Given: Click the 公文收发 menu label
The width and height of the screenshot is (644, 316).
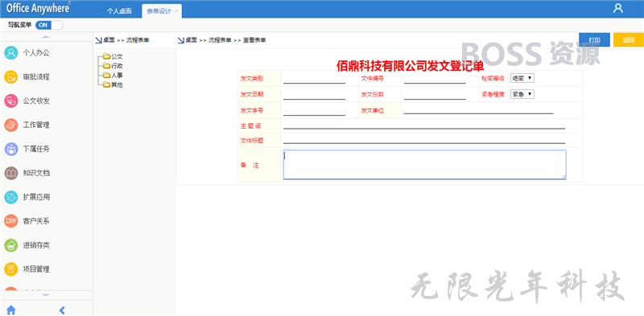Looking at the screenshot, I should (36, 101).
